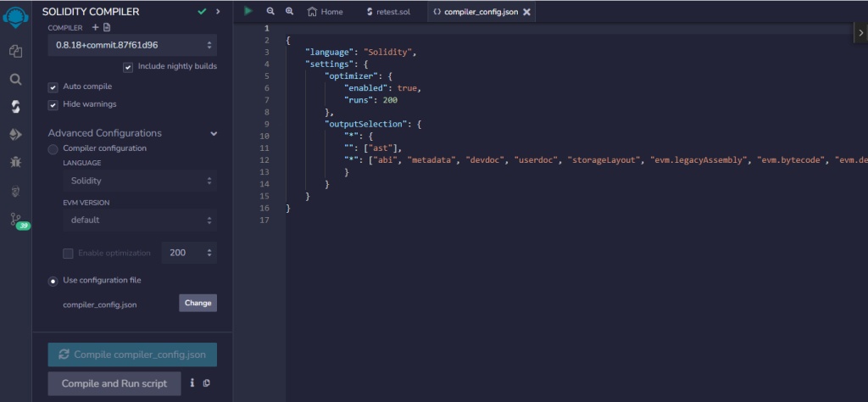The height and width of the screenshot is (402, 868).
Task: Open the Debugger bug icon
Action: [15, 161]
